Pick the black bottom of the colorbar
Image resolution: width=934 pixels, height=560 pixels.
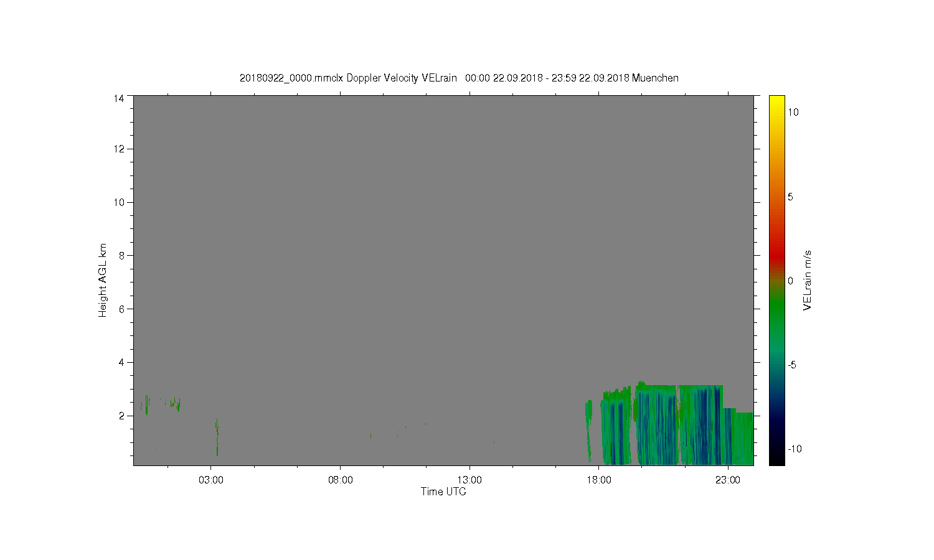[x=776, y=460]
